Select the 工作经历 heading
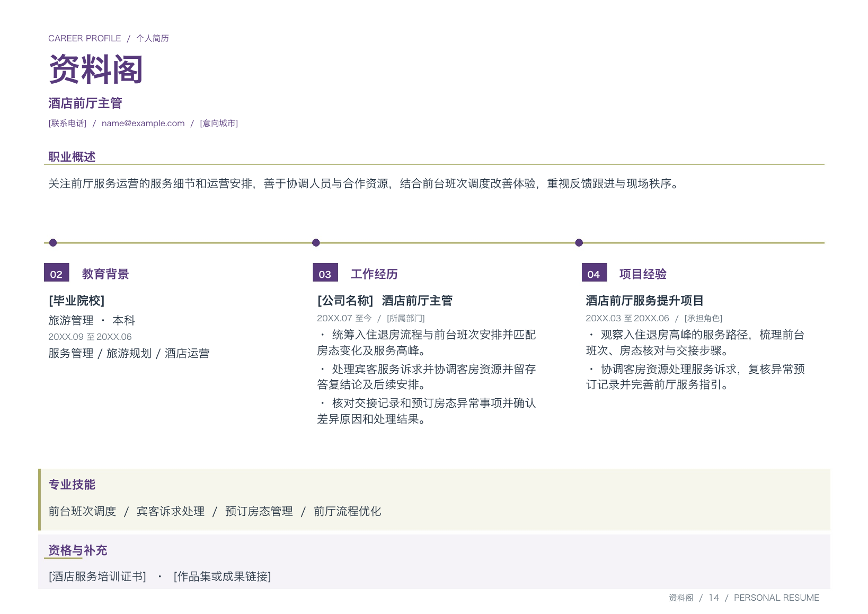This screenshot has width=868, height=614. click(x=374, y=274)
